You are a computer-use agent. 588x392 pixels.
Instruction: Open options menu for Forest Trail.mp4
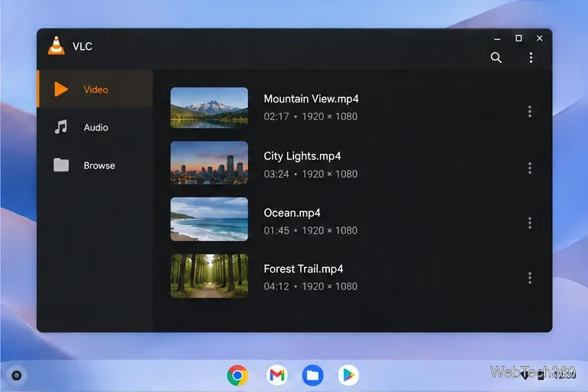[x=530, y=278]
